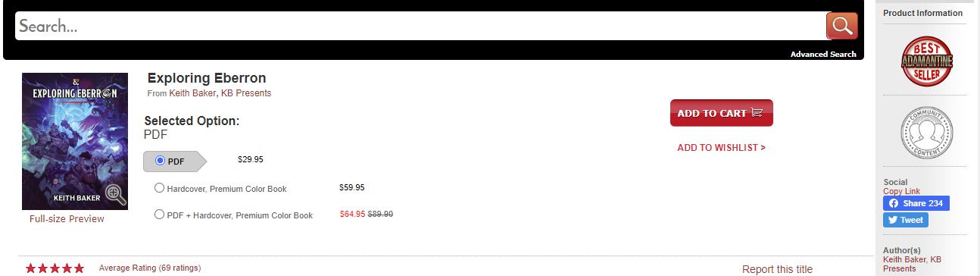
Task: Click the cart icon in Add to Cart
Action: pyautogui.click(x=756, y=113)
